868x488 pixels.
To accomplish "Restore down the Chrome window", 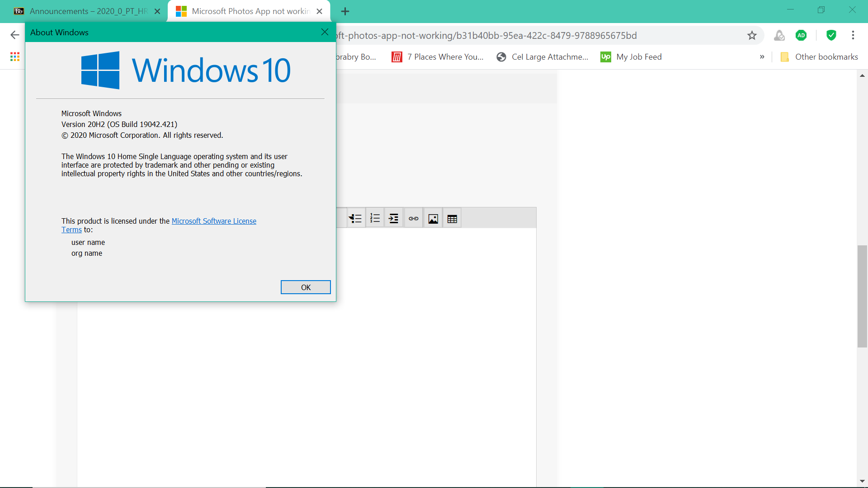I will (821, 9).
